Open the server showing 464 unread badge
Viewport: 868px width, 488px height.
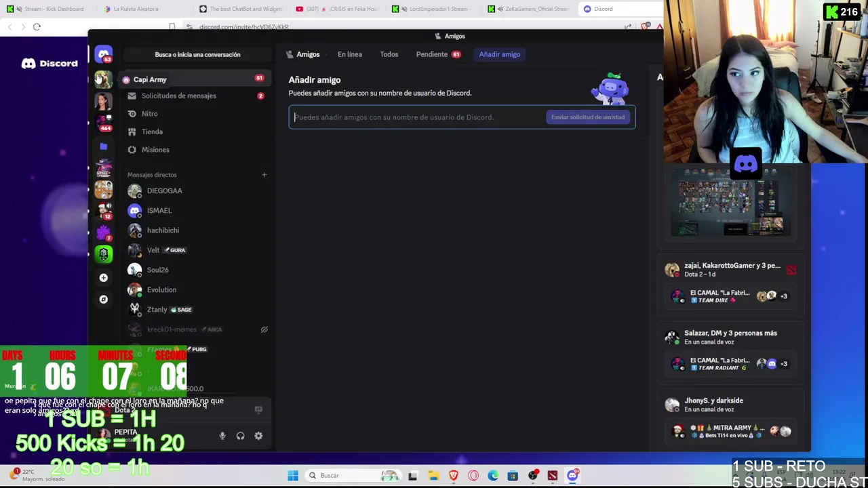(x=104, y=123)
